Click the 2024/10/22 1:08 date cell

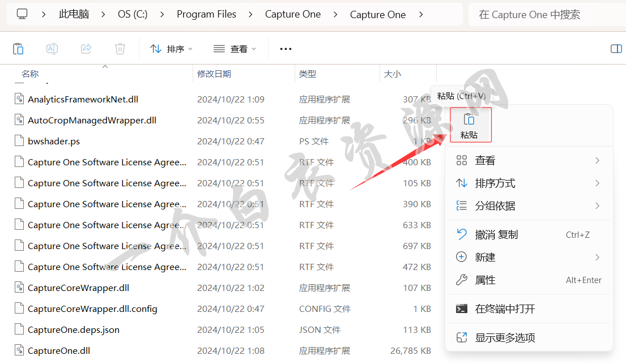click(231, 351)
